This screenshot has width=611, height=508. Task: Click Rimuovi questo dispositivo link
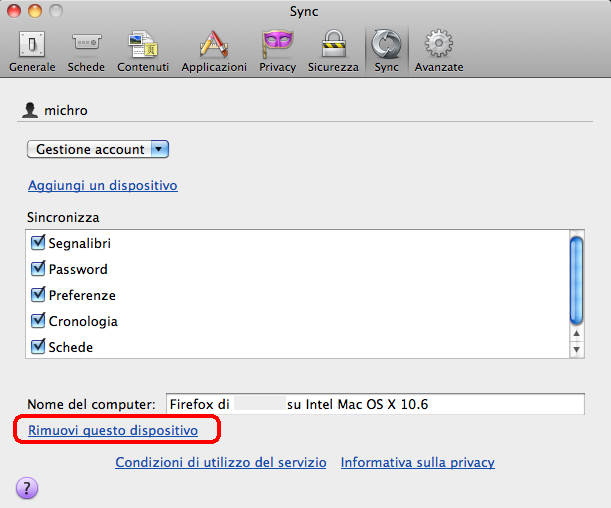pyautogui.click(x=113, y=430)
